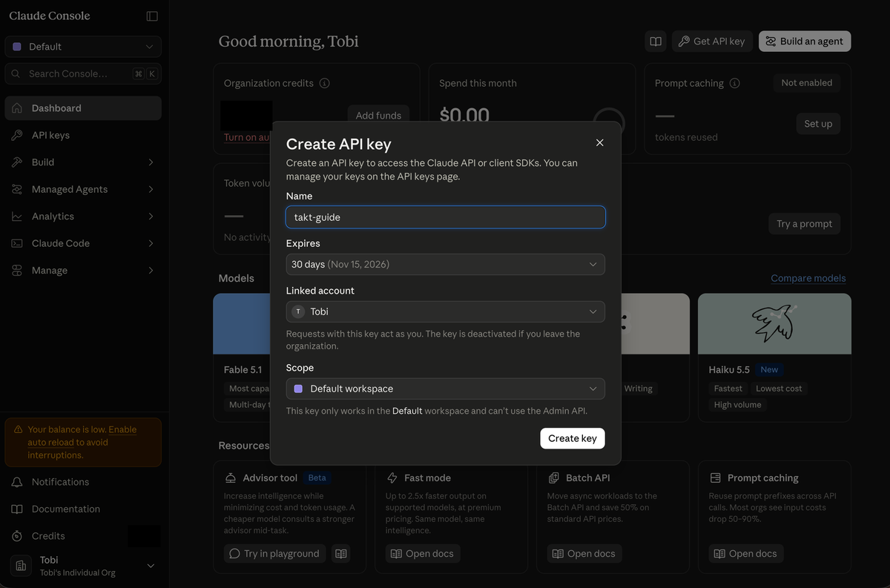Open Notifications in the sidebar
The width and height of the screenshot is (890, 588).
click(x=83, y=482)
